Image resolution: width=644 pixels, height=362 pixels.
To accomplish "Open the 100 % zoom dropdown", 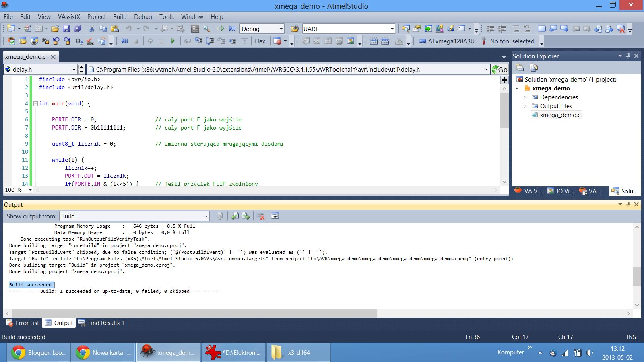I will pyautogui.click(x=30, y=190).
